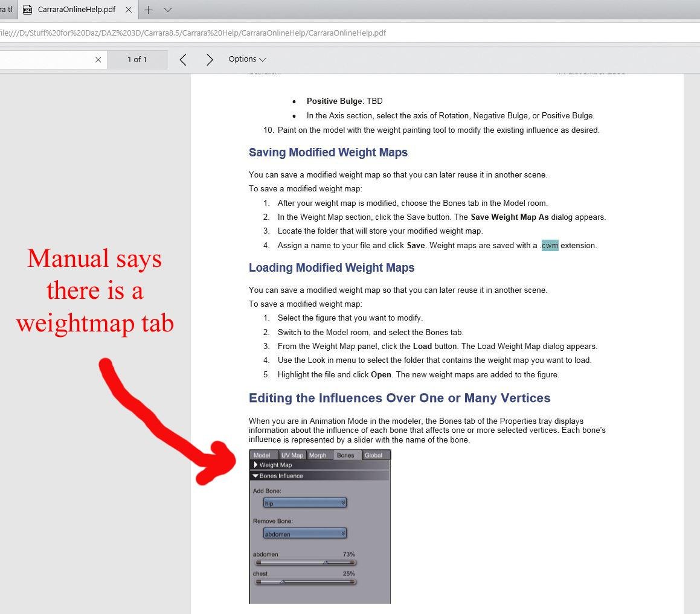Viewport: 700px width, 614px height.
Task: Open the Add Bone hip dropdown
Action: 305,503
